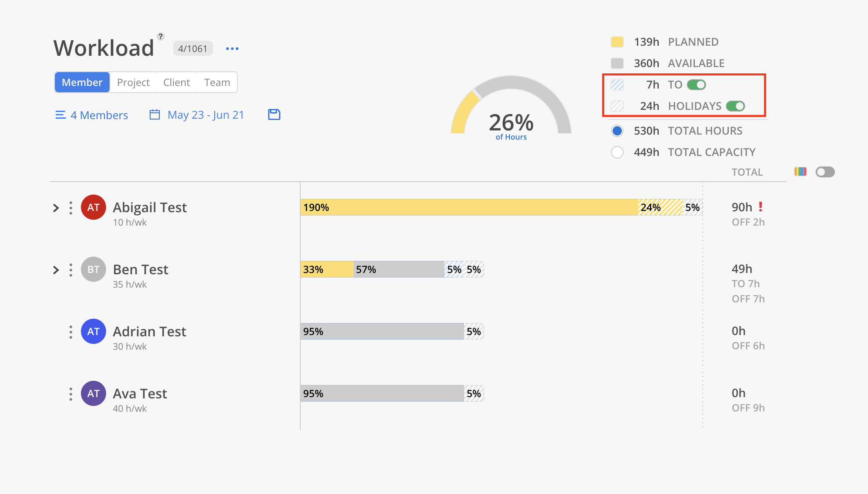The height and width of the screenshot is (494, 868).
Task: Click the save view floppy disk icon
Action: (274, 114)
